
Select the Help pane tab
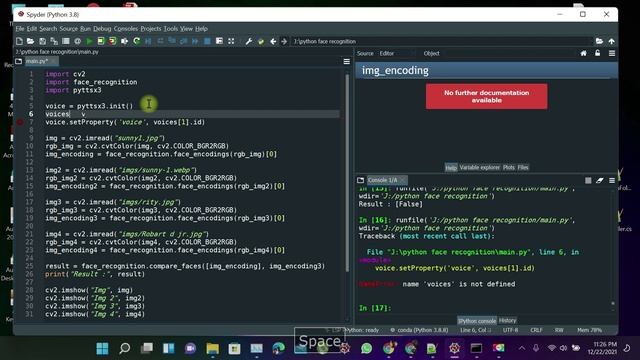tap(451, 167)
